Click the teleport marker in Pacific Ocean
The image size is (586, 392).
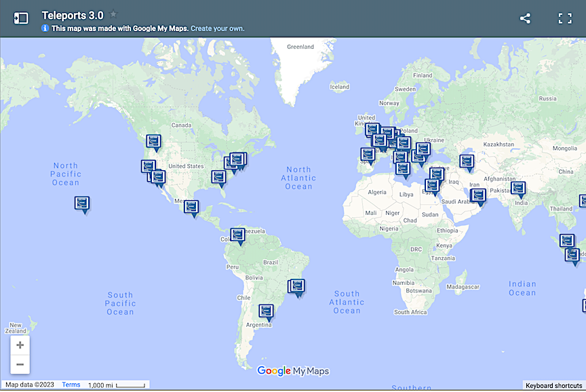coord(83,203)
